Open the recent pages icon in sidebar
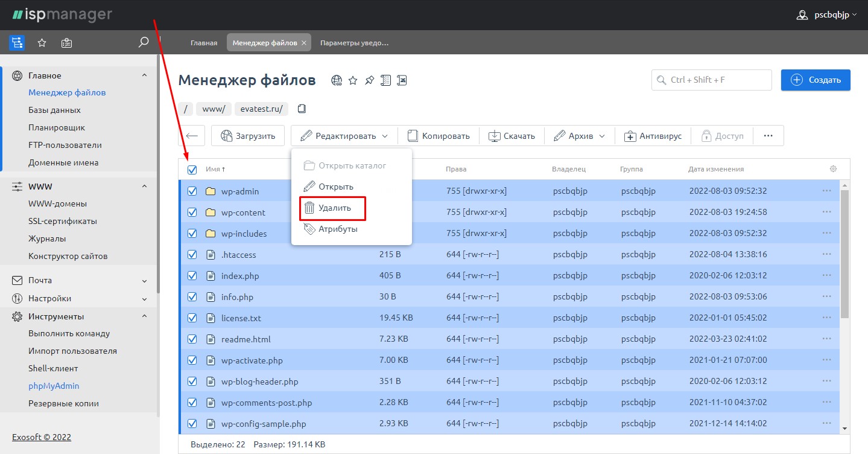Viewport: 868px width, 454px height. 67,43
